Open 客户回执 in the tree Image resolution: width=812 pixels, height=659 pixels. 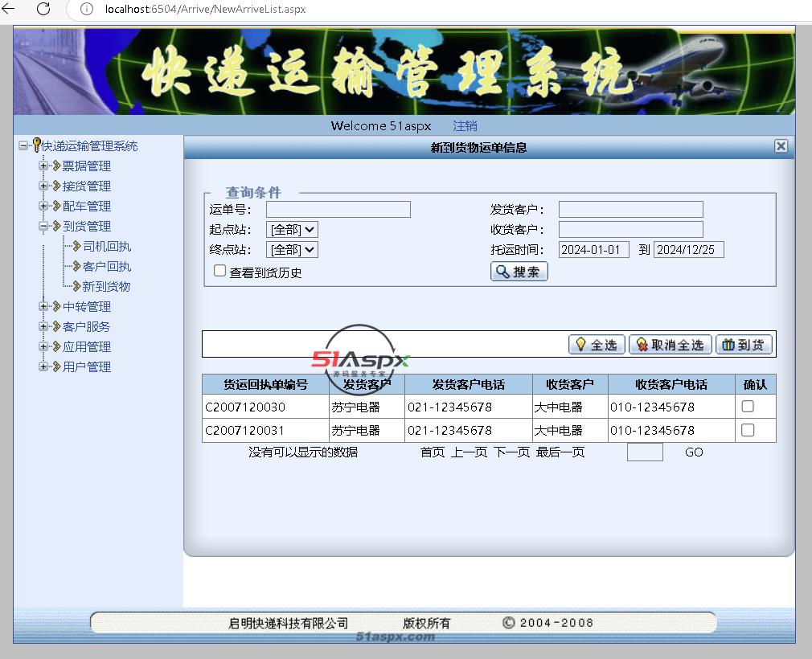tap(107, 267)
